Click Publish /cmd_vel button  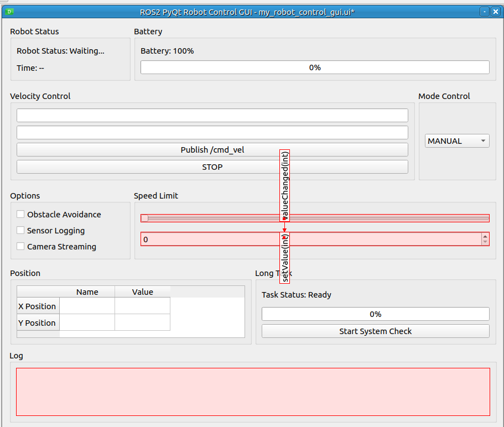(x=212, y=150)
